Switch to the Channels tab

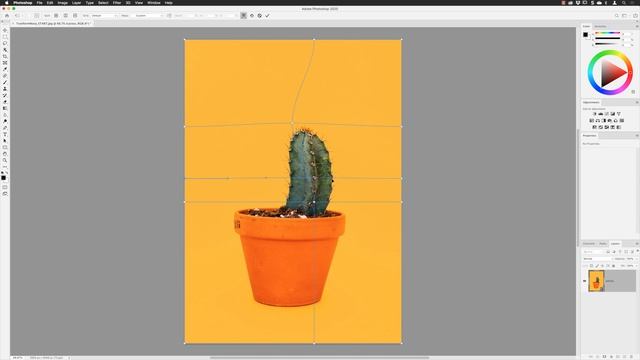(x=589, y=244)
